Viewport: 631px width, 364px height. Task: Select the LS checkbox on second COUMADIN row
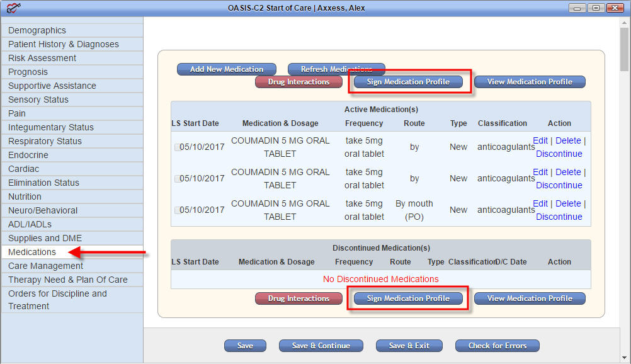pos(178,179)
